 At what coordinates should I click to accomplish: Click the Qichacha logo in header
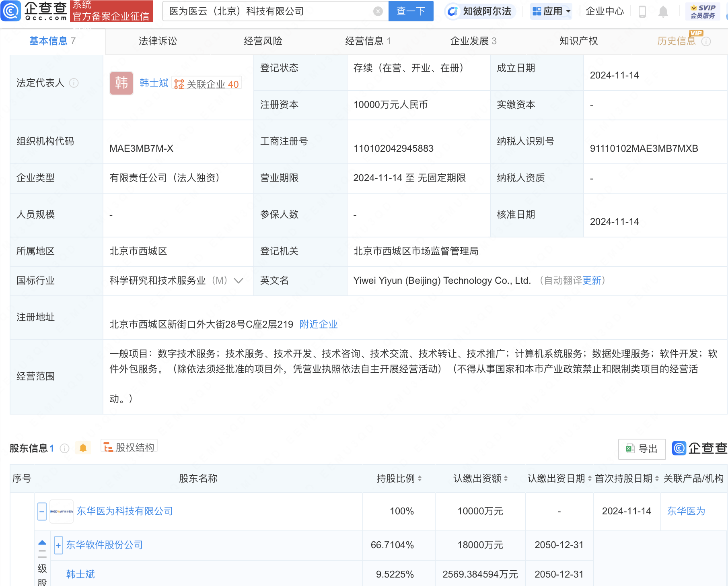coord(34,11)
